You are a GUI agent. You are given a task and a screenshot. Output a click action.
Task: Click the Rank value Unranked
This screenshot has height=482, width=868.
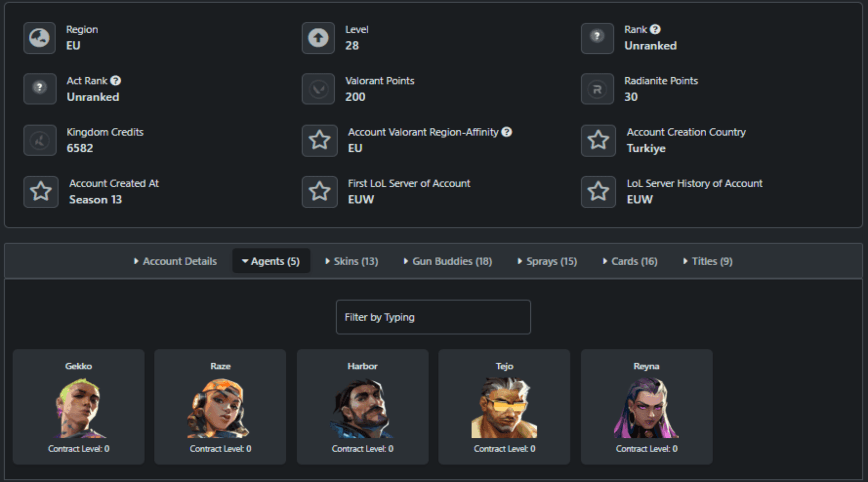coord(651,46)
